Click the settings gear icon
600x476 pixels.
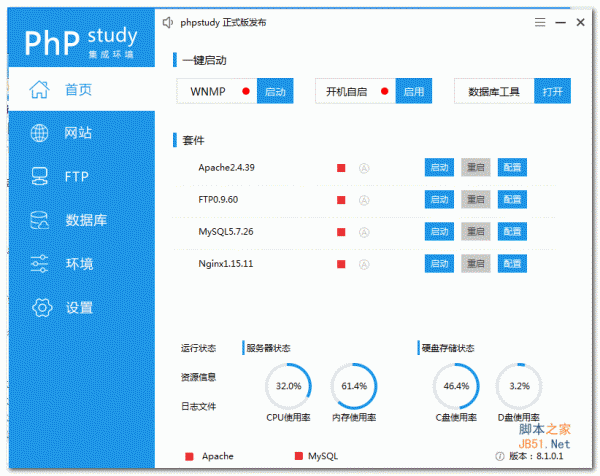click(42, 308)
